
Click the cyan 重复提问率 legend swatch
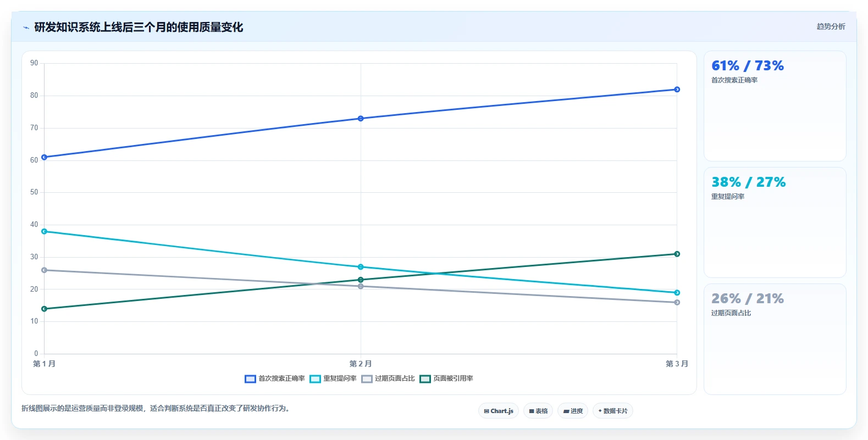pyautogui.click(x=315, y=379)
